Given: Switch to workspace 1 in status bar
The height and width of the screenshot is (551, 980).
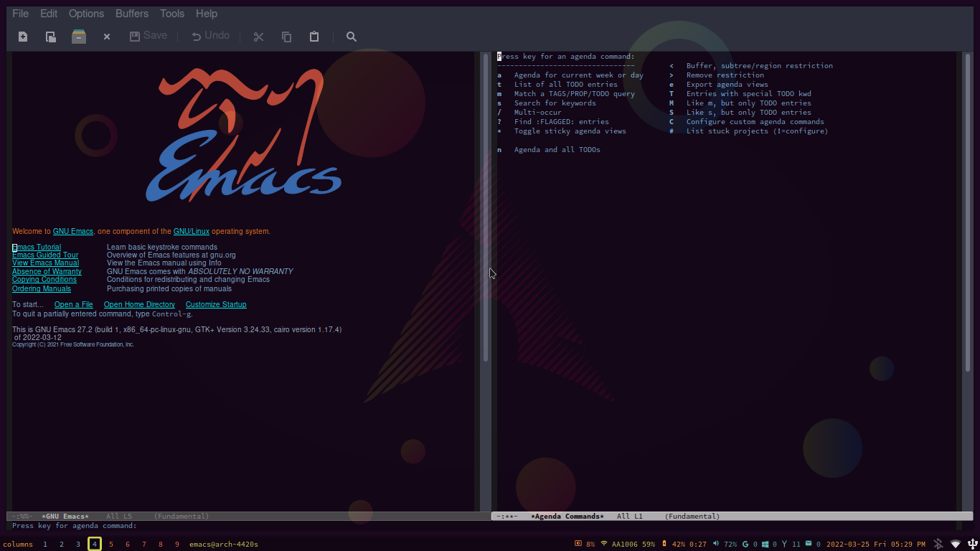Looking at the screenshot, I should [x=45, y=545].
